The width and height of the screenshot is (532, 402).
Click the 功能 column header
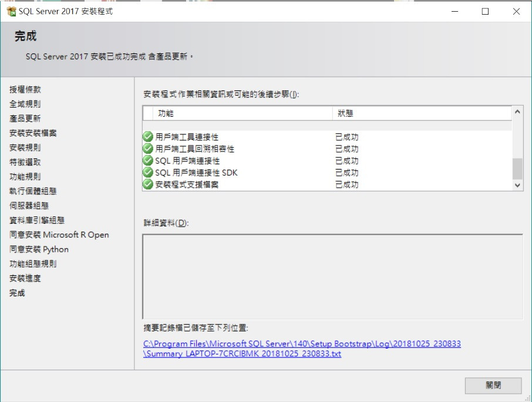click(243, 113)
